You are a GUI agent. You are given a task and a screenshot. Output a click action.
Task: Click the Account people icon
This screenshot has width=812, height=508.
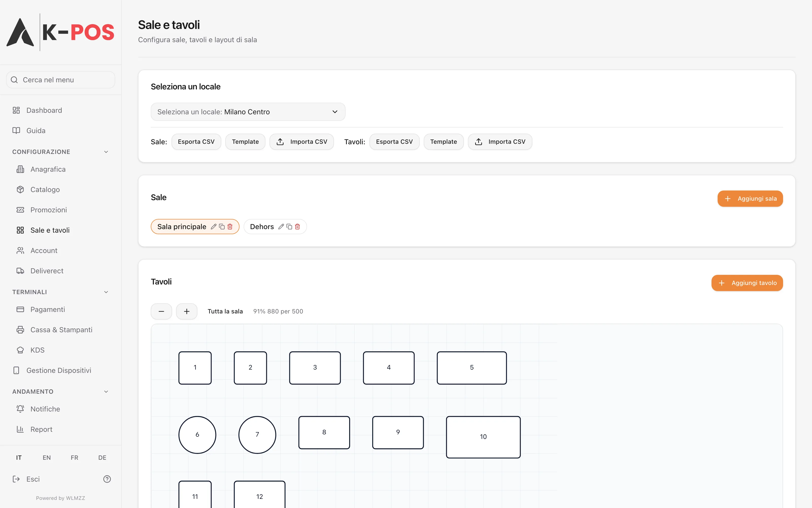pos(20,251)
